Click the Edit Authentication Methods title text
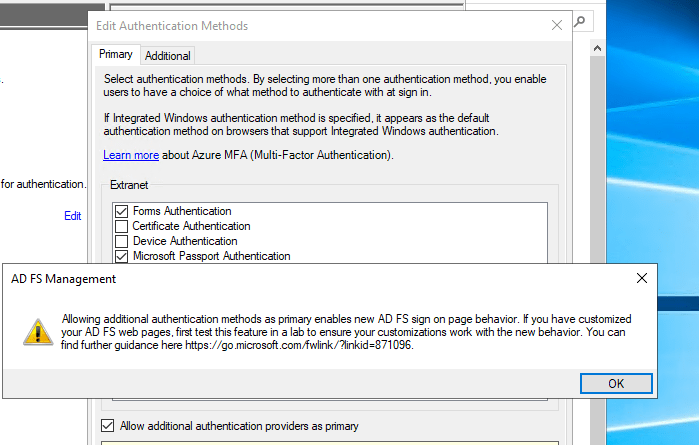Image resolution: width=699 pixels, height=445 pixels. coord(172,26)
